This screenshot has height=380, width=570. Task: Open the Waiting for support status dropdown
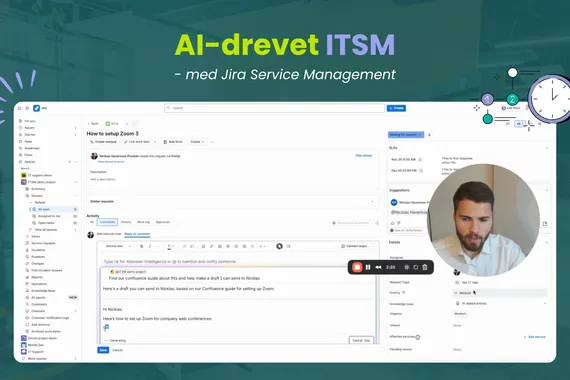[406, 135]
